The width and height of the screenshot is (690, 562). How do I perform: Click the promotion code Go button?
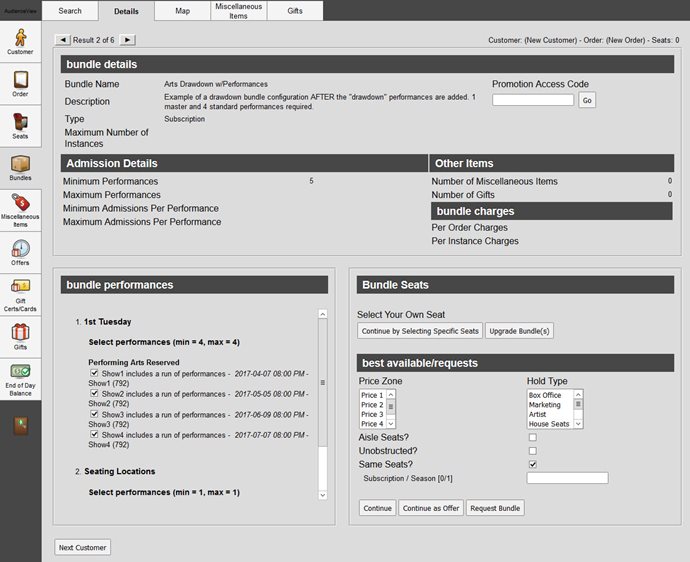point(587,100)
